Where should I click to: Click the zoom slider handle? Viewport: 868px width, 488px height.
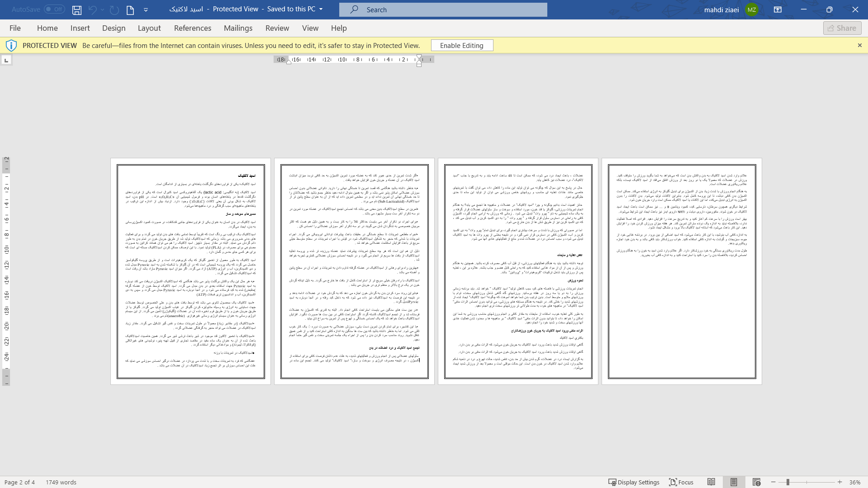[788, 482]
